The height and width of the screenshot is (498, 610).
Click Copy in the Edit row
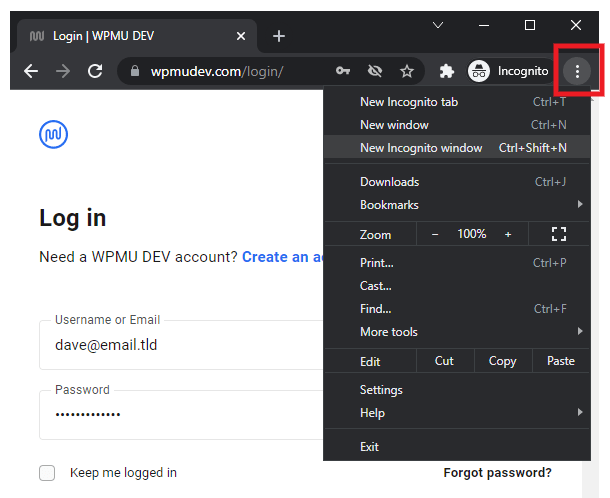click(503, 361)
